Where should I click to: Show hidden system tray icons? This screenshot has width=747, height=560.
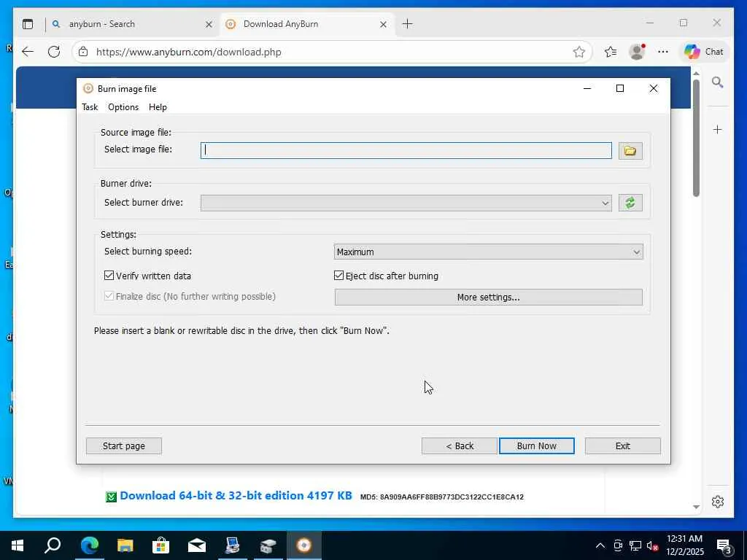[600, 545]
